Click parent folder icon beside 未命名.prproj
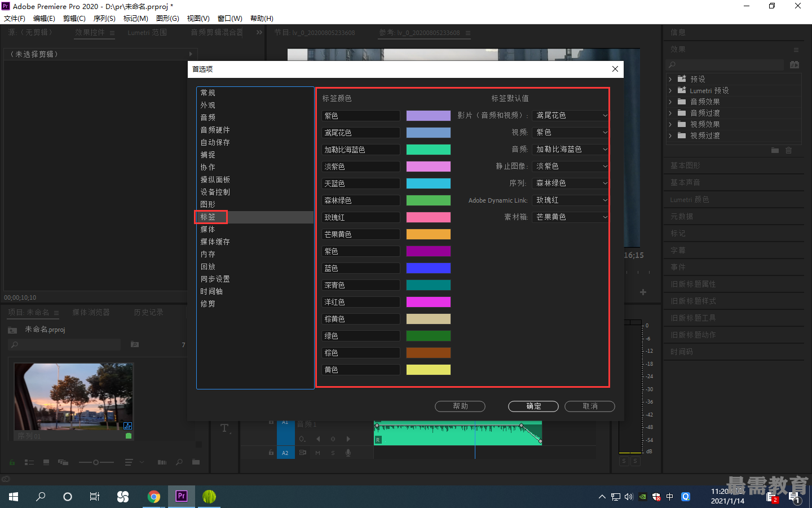The height and width of the screenshot is (508, 812). (12, 330)
